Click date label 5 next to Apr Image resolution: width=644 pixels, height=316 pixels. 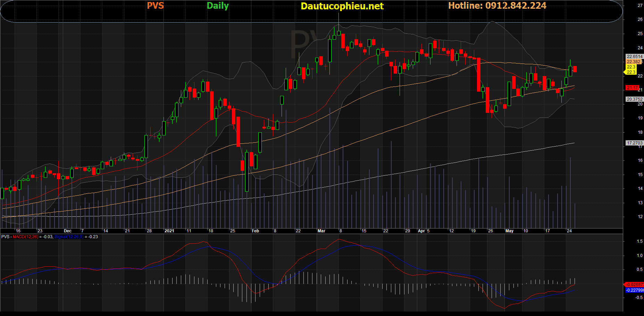(428, 231)
